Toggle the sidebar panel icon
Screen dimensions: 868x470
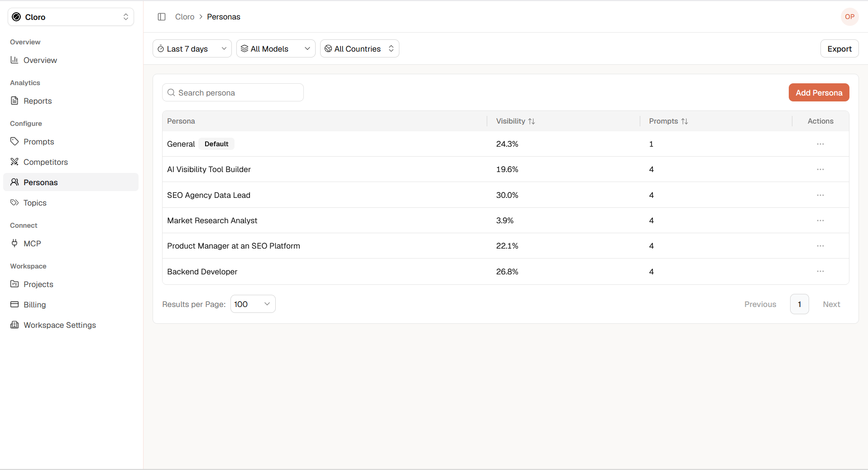click(162, 17)
